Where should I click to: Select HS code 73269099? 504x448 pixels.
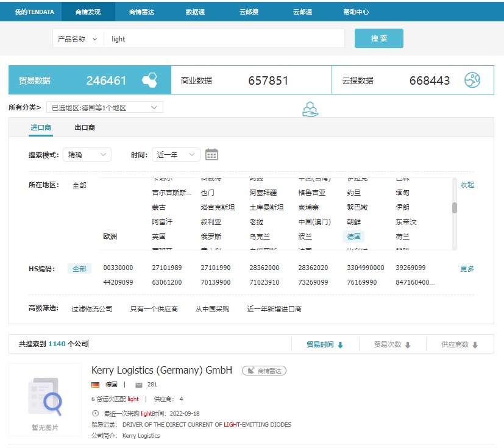pos(313,282)
